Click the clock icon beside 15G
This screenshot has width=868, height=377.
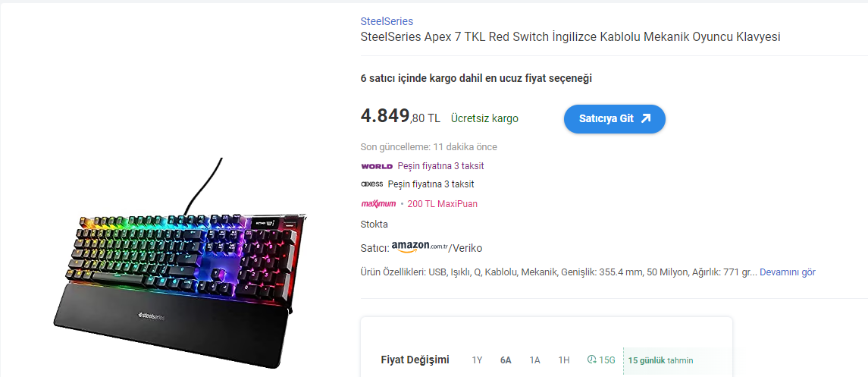[x=592, y=360]
